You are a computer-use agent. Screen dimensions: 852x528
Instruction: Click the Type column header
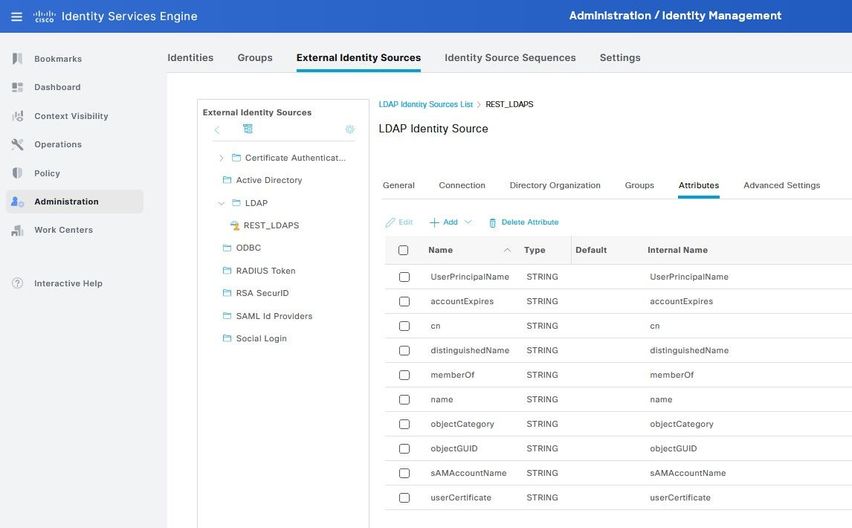click(535, 250)
